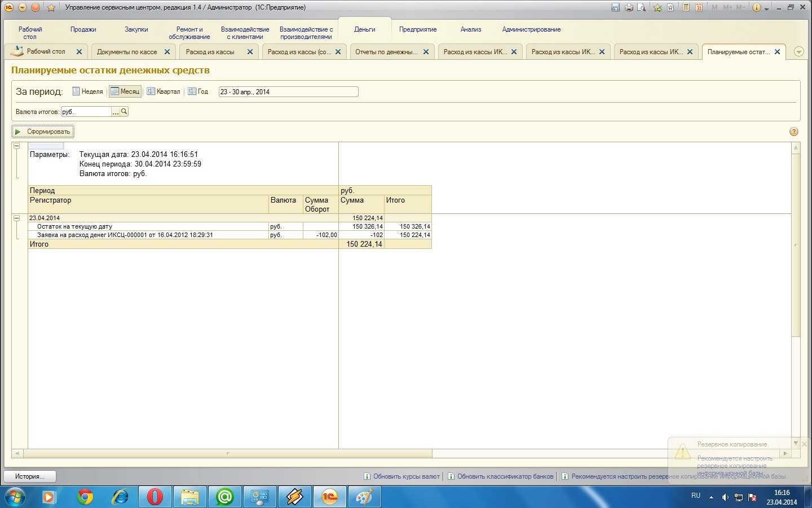
Task: Open the calculator icon in the title bar
Action: (686, 7)
